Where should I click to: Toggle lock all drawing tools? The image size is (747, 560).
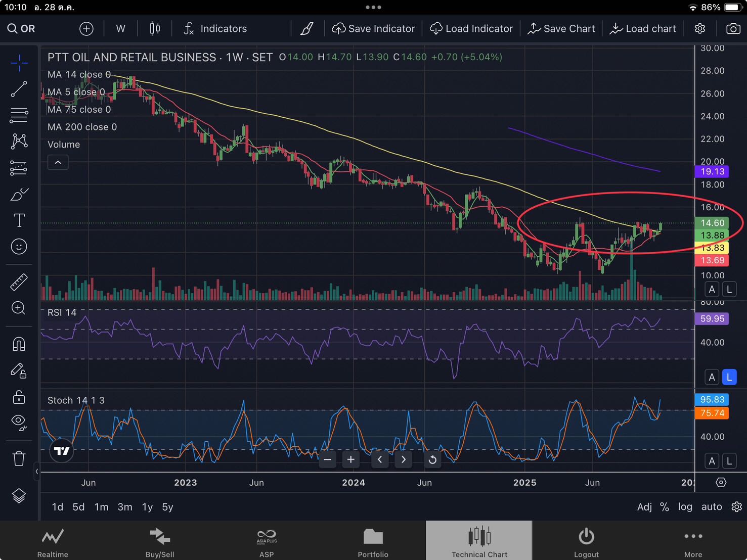click(x=19, y=397)
